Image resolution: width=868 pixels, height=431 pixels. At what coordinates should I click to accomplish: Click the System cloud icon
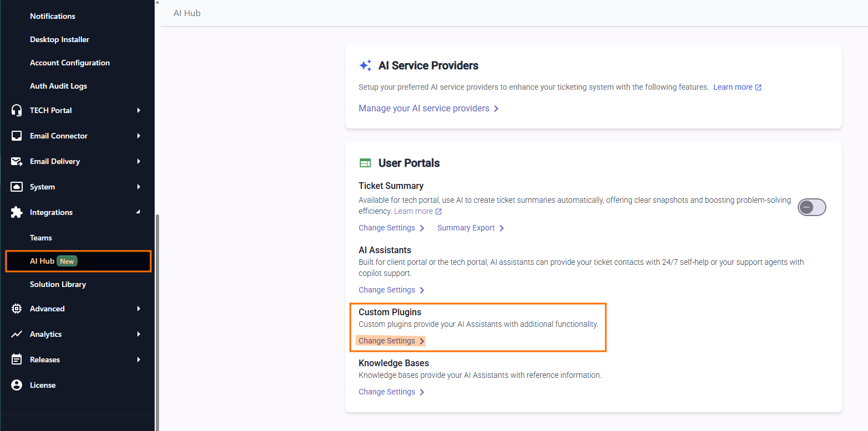(x=17, y=187)
